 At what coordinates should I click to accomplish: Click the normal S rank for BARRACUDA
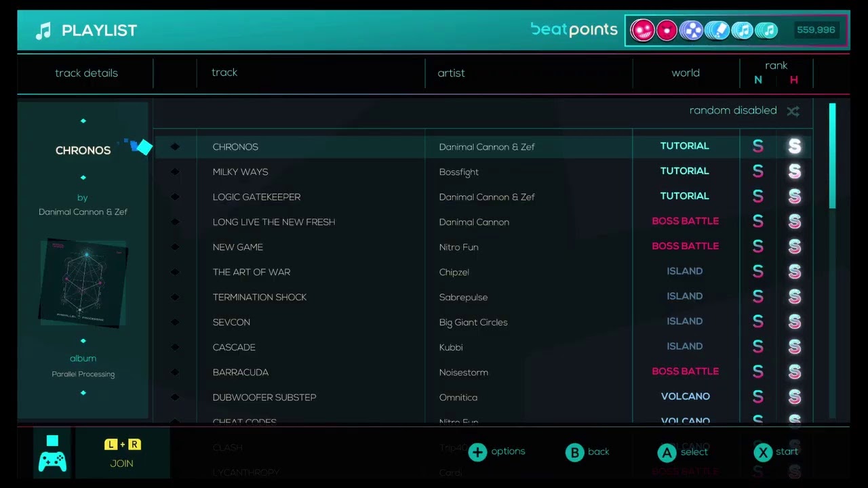758,372
